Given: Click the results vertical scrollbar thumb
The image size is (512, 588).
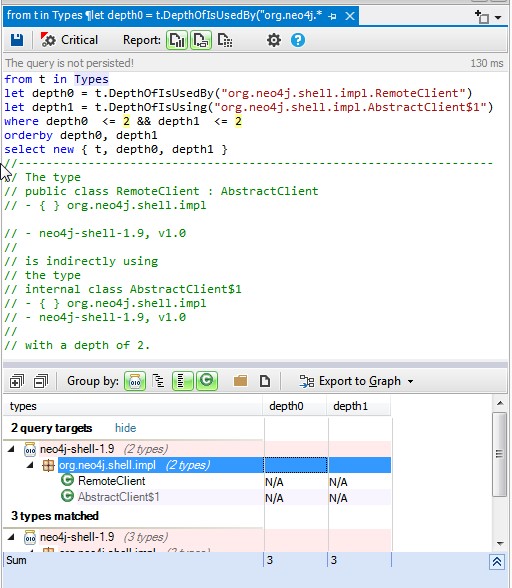Looking at the screenshot, I should (499, 454).
